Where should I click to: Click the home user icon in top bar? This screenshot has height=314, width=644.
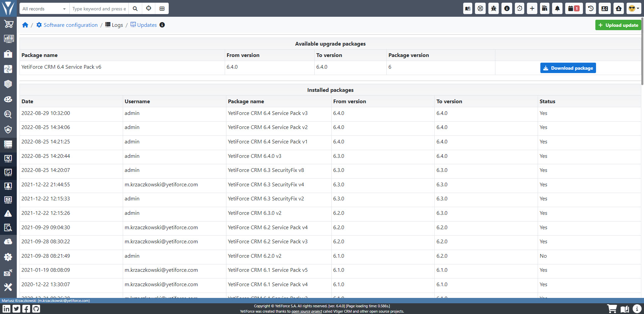click(619, 8)
